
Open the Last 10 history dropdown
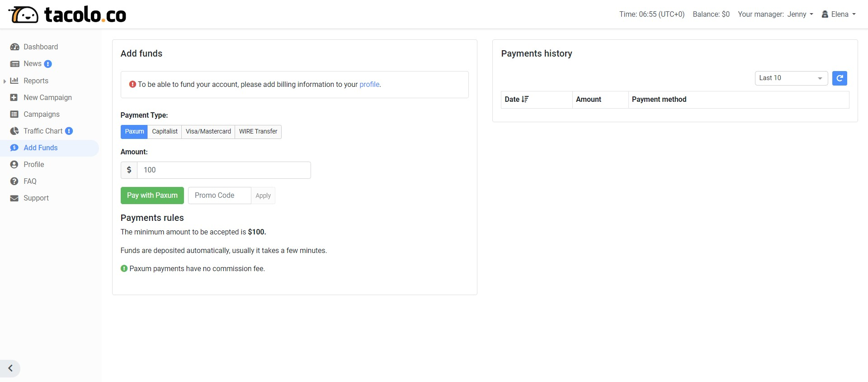(791, 78)
